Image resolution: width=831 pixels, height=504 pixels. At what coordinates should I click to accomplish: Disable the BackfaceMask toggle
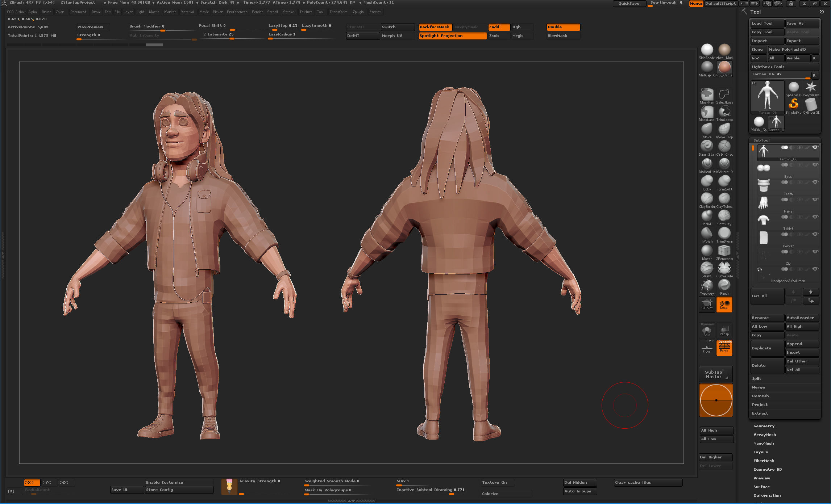(435, 27)
